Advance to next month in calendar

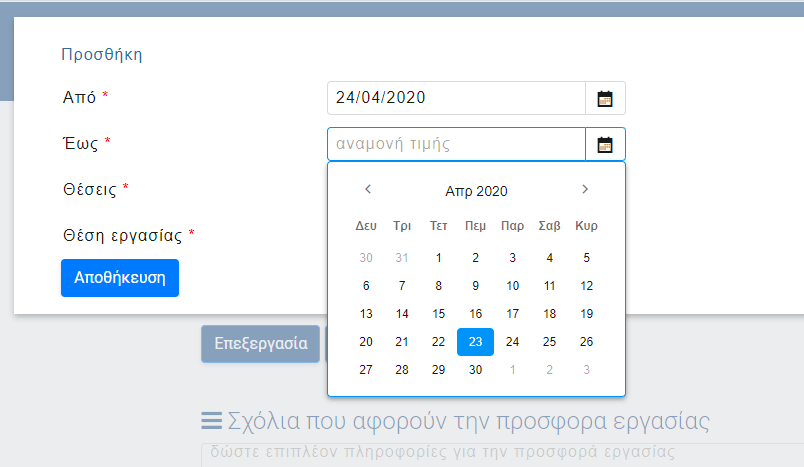[x=585, y=190]
